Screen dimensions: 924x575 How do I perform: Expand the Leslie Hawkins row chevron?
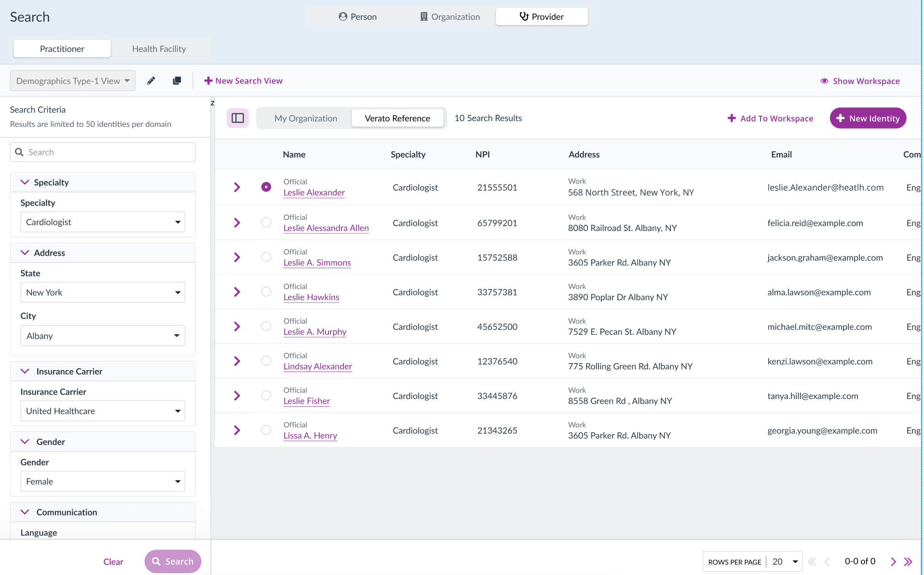click(x=237, y=292)
